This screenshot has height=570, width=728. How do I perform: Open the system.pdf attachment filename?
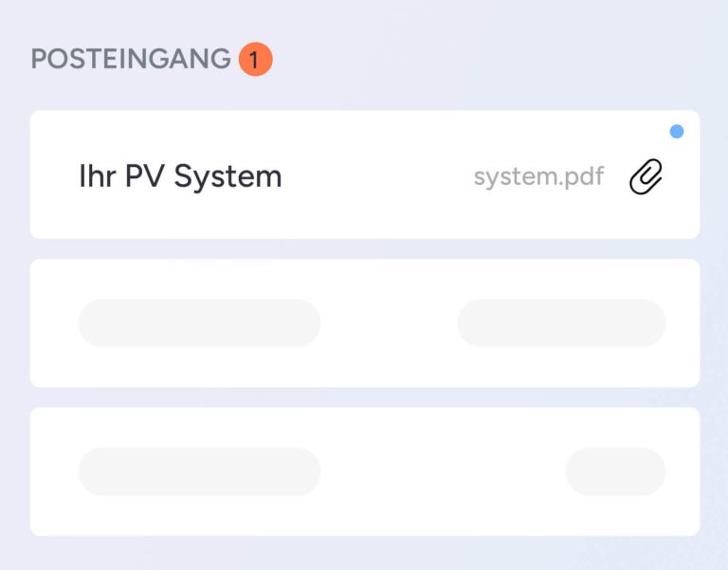538,177
